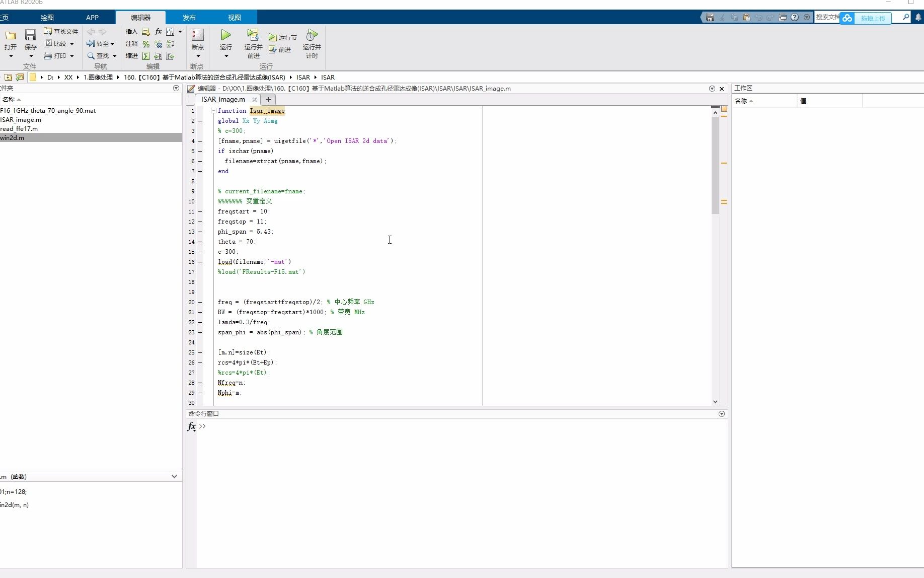Click 运行节 run section button

click(x=282, y=37)
